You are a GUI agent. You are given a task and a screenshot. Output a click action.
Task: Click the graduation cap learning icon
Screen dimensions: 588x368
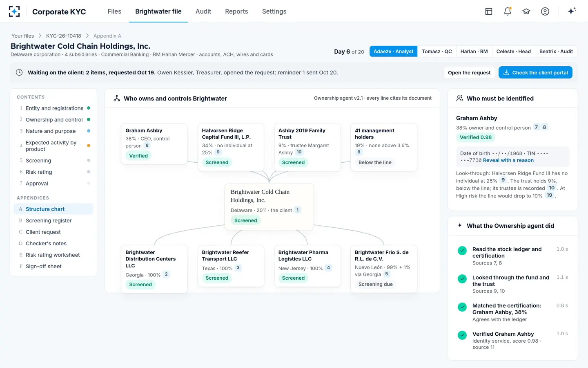[526, 11]
